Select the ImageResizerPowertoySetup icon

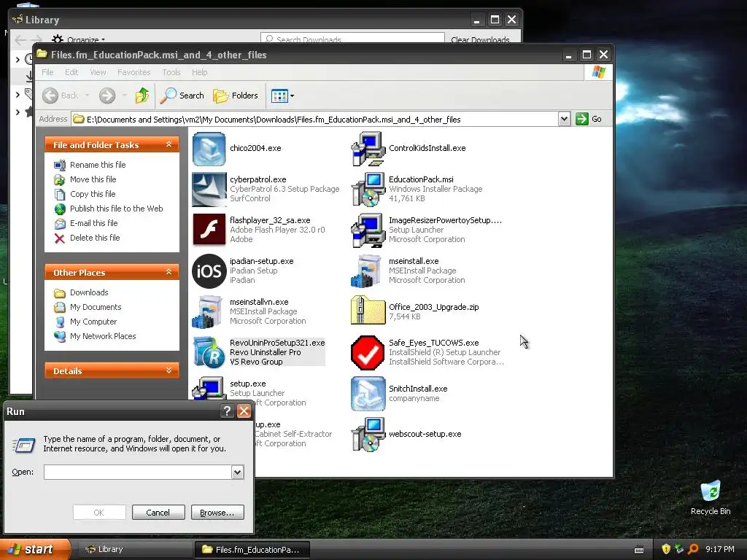(x=368, y=230)
